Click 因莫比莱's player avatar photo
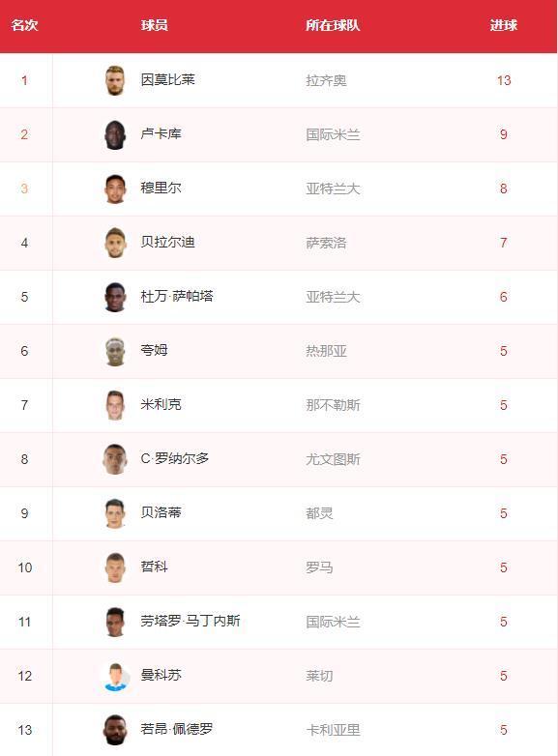This screenshot has width=558, height=756. pyautogui.click(x=115, y=80)
